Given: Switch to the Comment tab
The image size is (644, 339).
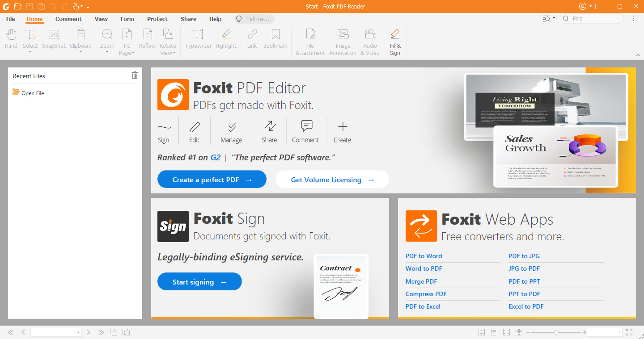Looking at the screenshot, I should [68, 19].
